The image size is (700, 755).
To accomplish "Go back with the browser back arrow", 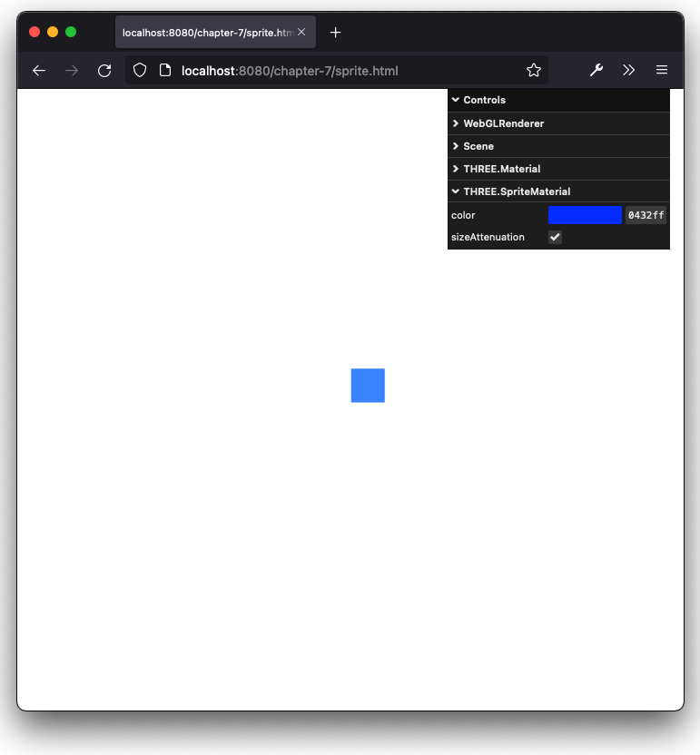I will point(39,71).
